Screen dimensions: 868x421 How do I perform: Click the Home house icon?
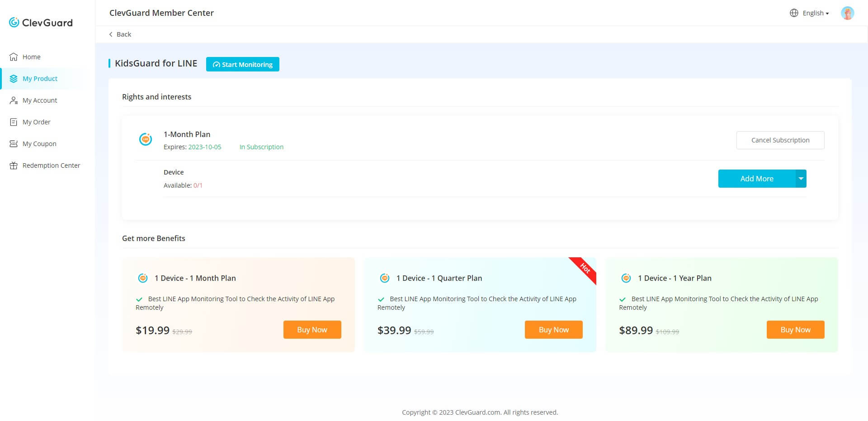click(14, 57)
